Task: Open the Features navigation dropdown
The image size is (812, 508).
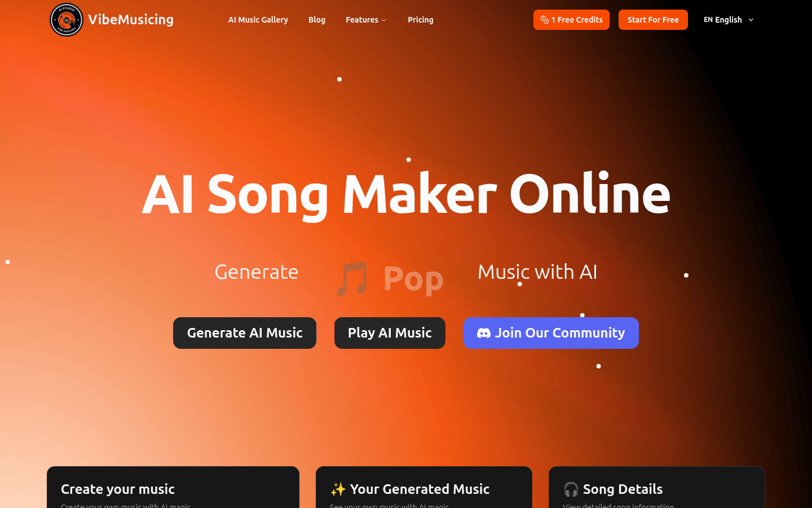Action: (366, 20)
